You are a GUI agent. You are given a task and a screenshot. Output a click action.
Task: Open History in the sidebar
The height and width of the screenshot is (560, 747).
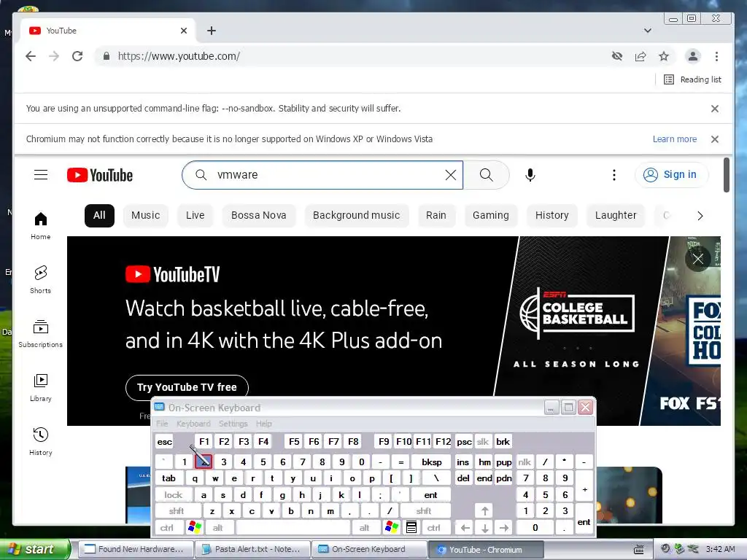point(41,441)
